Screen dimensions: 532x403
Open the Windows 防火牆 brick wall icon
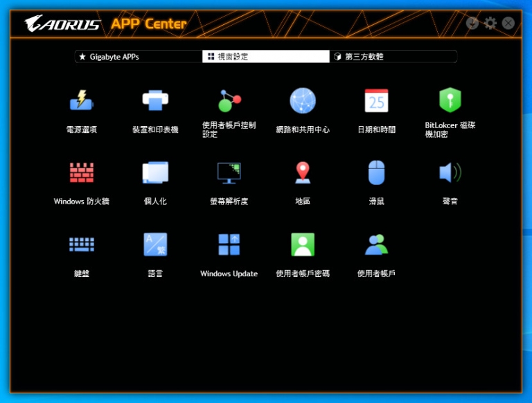pos(82,172)
